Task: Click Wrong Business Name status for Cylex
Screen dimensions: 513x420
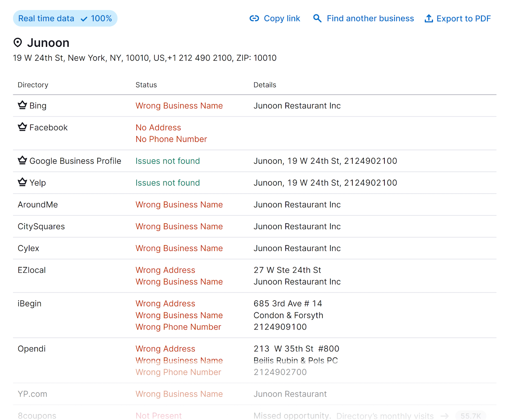Action: [x=179, y=248]
